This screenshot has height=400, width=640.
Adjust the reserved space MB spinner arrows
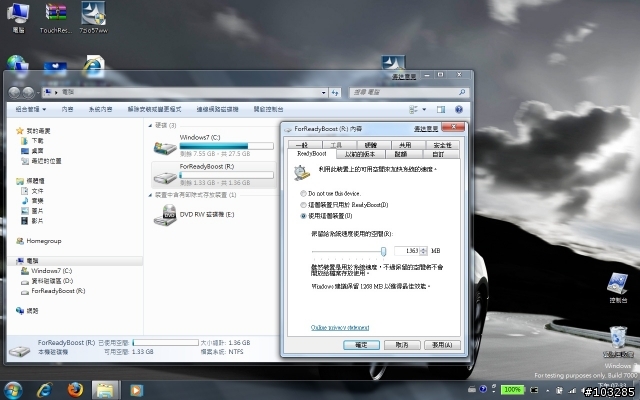coord(424,251)
